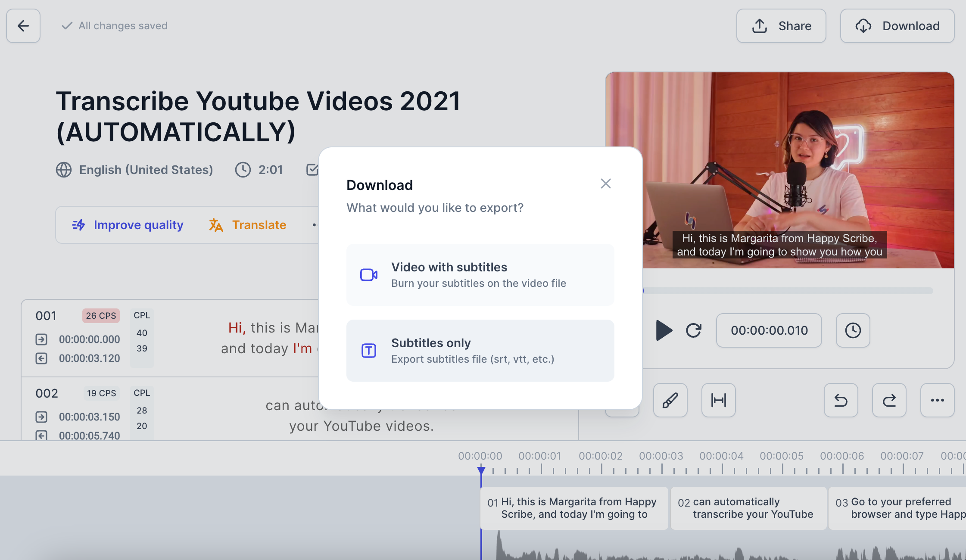Close the Download dialog
This screenshot has width=966, height=560.
coord(605,184)
